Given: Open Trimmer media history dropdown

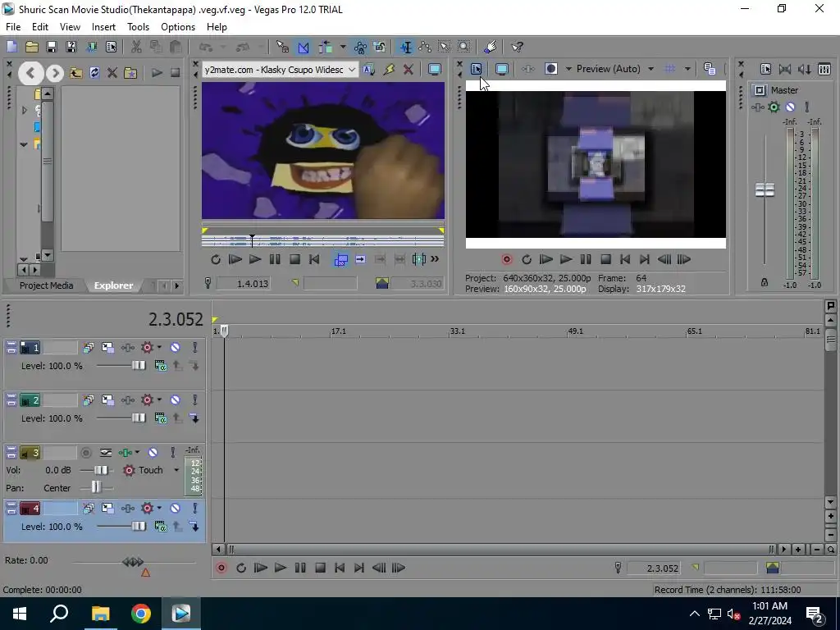Looking at the screenshot, I should [x=351, y=69].
